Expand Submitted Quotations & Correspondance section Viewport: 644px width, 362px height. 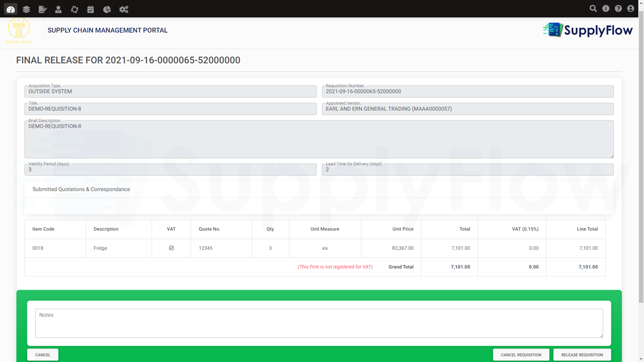point(81,190)
